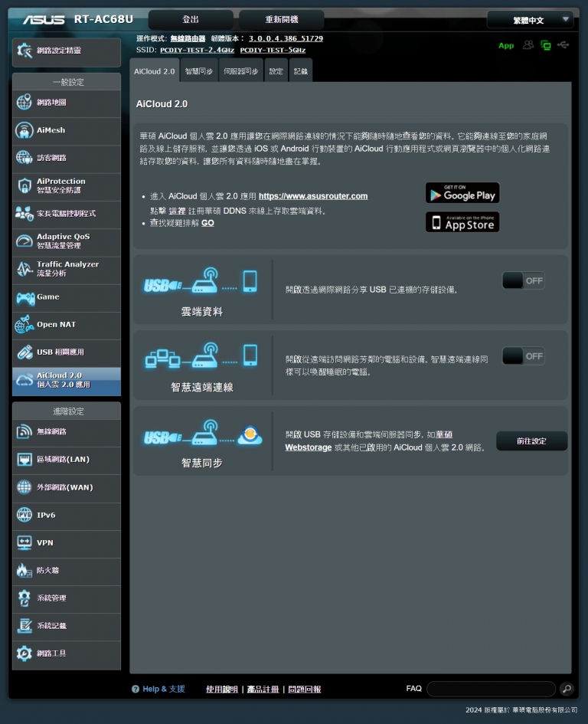Image resolution: width=588 pixels, height=724 pixels.
Task: Click the 智慧遠端連線 illustration
Action: [201, 356]
